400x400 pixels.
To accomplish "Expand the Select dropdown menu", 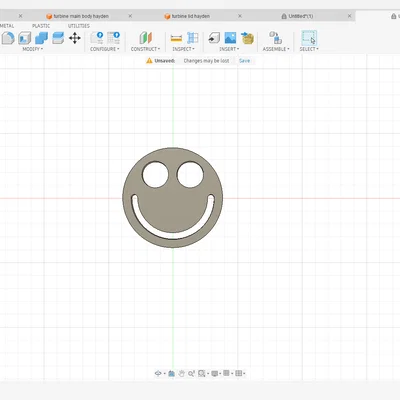I will click(309, 49).
